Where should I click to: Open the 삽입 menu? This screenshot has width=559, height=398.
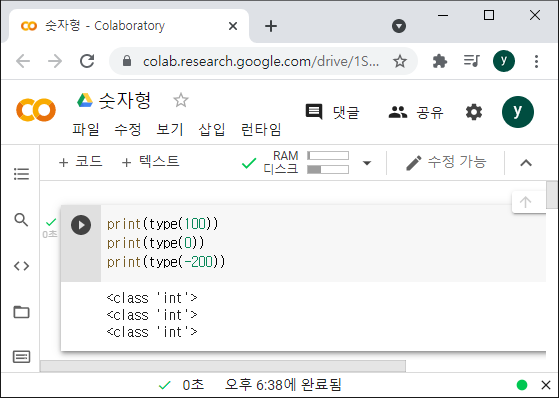tap(212, 129)
